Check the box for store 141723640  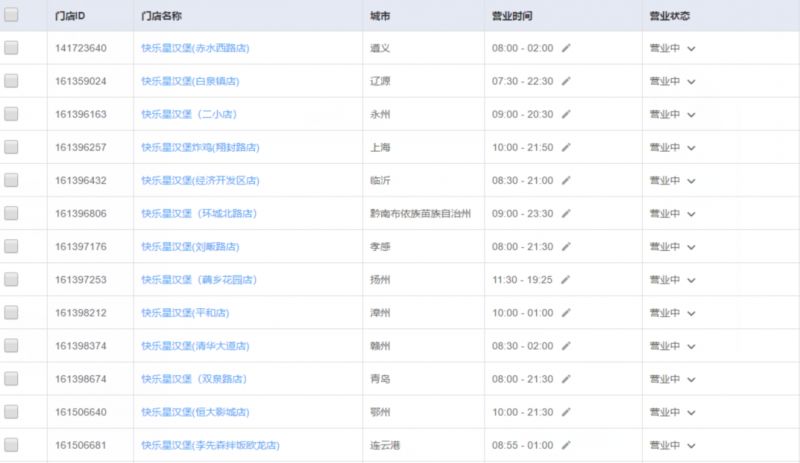pos(11,47)
